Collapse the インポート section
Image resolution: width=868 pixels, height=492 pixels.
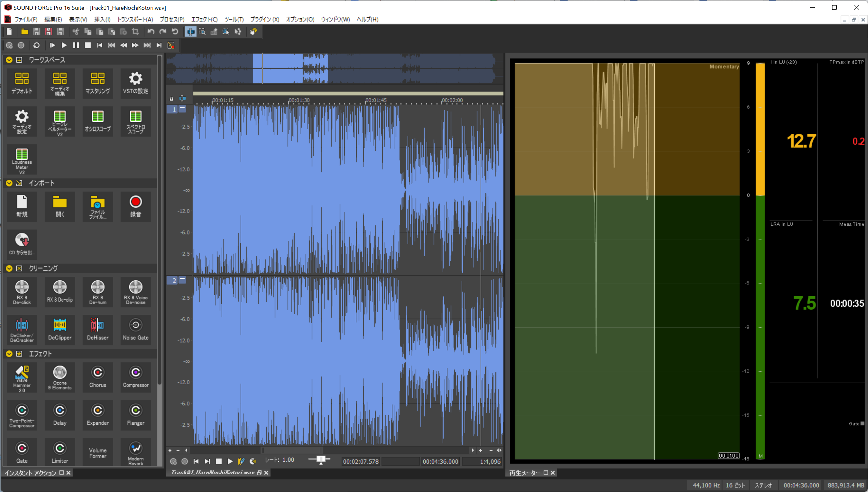point(9,183)
